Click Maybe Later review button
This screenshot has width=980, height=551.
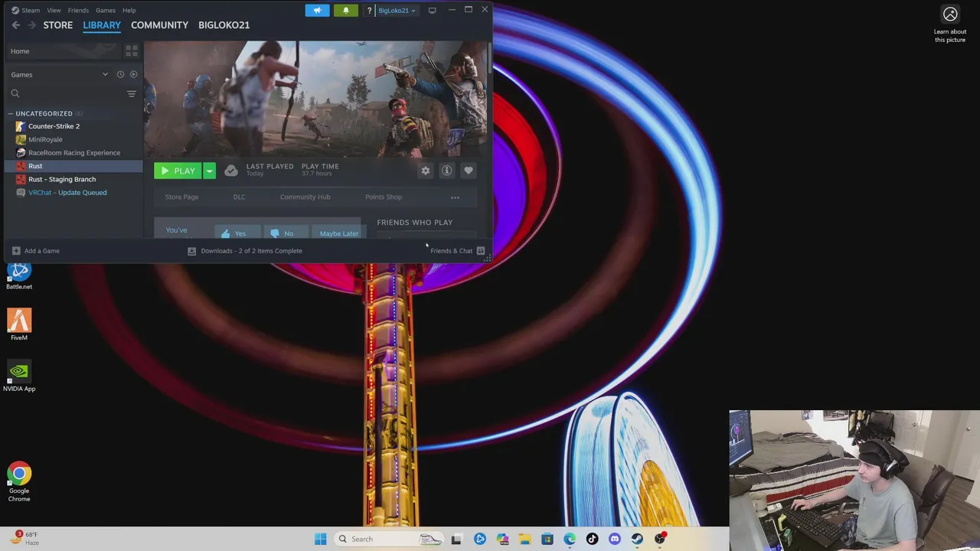[x=339, y=232]
